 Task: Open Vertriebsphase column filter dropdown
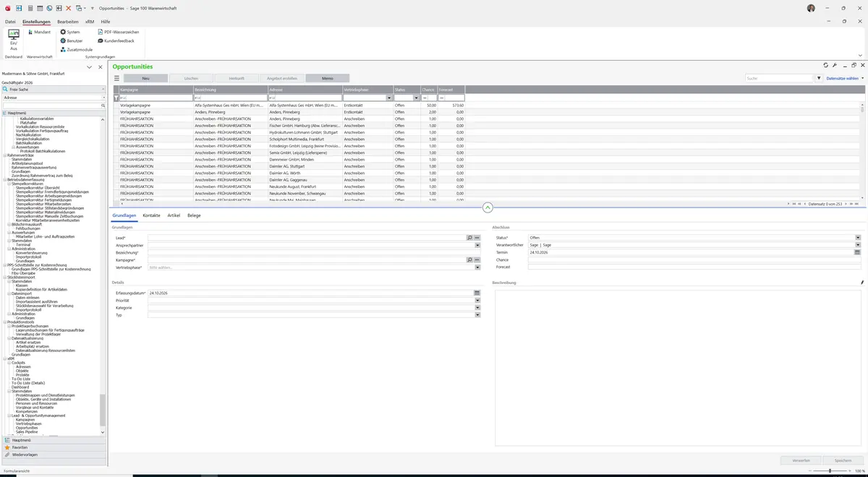(389, 98)
